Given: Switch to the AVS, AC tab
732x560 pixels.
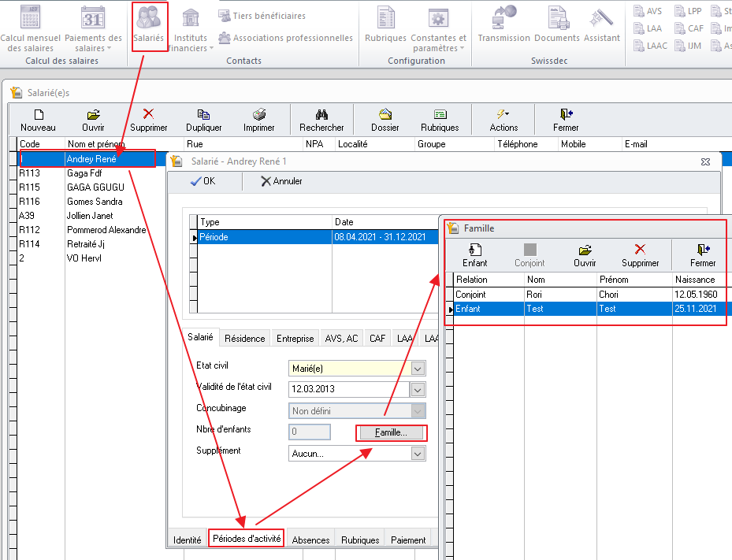Looking at the screenshot, I should pyautogui.click(x=341, y=338).
